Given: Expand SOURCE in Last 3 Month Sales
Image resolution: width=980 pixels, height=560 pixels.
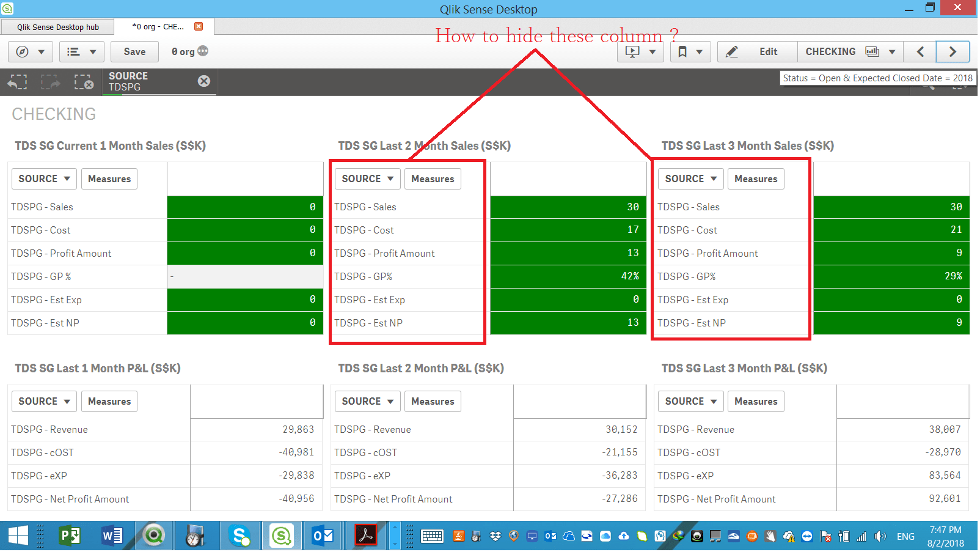Looking at the screenshot, I should point(691,179).
